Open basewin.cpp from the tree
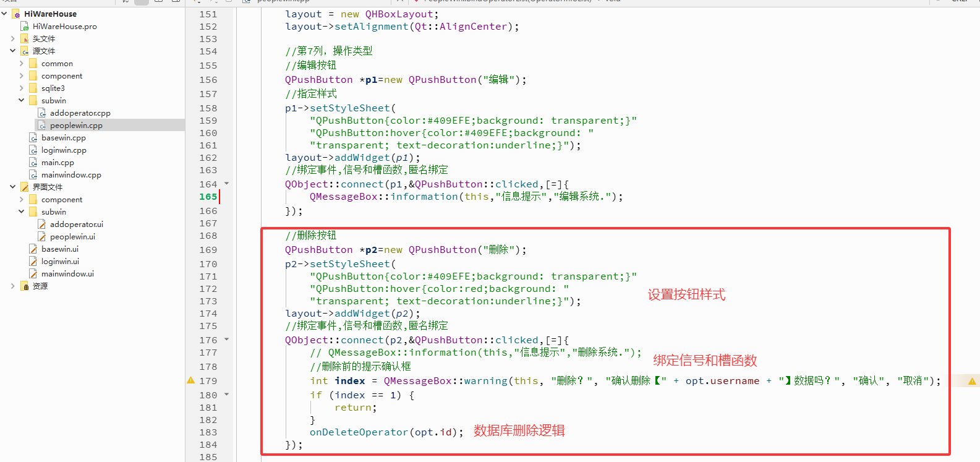Viewport: 980px width, 462px height. [64, 137]
